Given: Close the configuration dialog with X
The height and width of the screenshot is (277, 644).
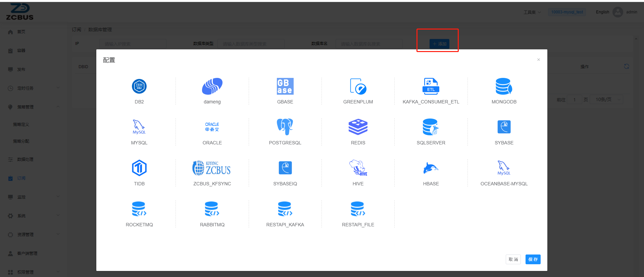Looking at the screenshot, I should 538,60.
